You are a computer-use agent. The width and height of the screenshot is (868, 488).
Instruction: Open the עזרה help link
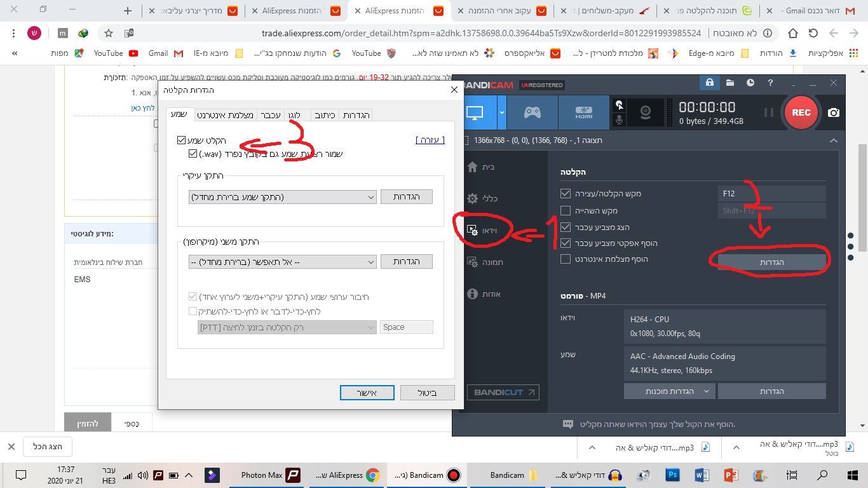(430, 140)
